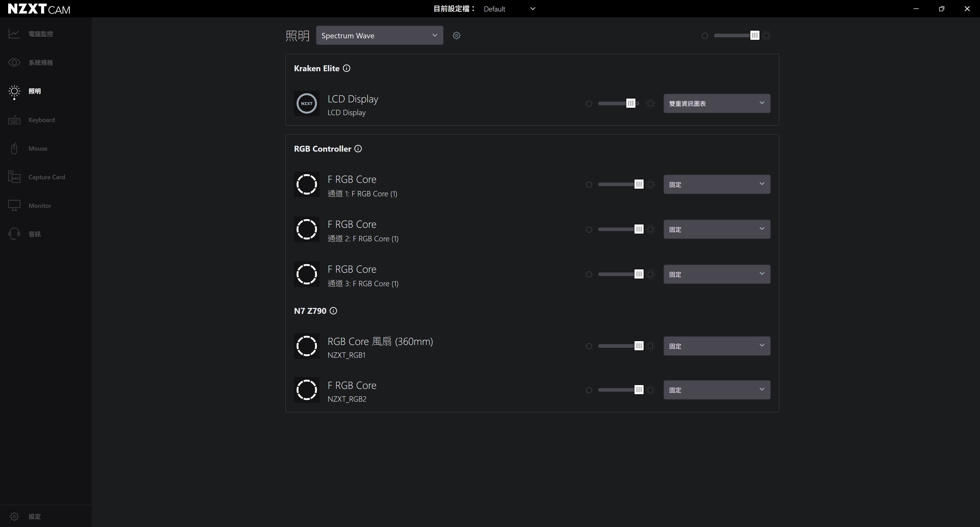Click the brightness slider for NZXT_RGB2
This screenshot has height=527, width=980.
click(620, 390)
